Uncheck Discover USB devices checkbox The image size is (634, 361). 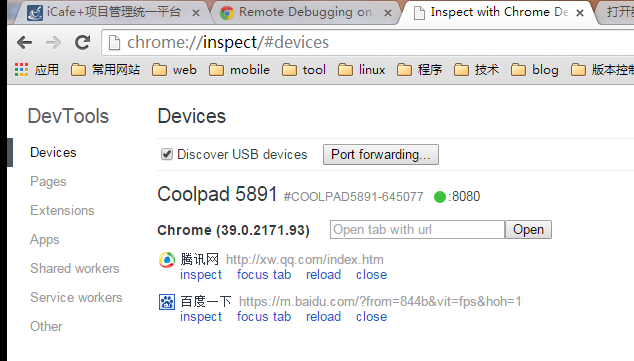[167, 154]
